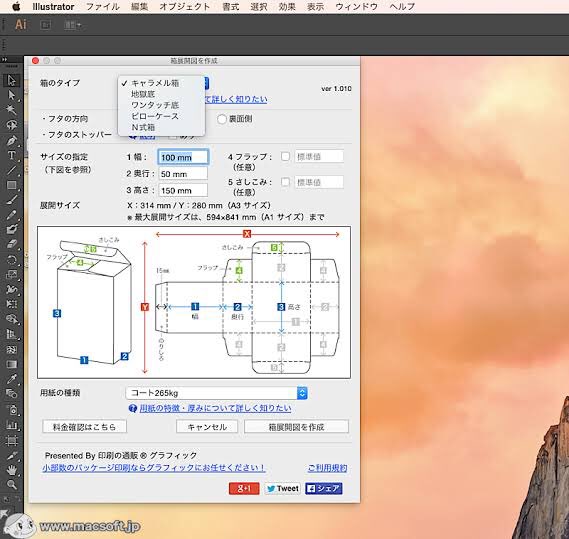Select the Width/Warp tool

11,289
